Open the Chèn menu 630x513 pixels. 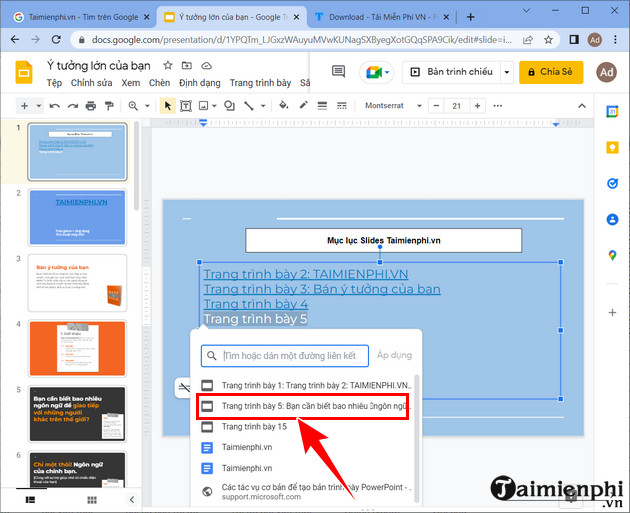tap(160, 83)
